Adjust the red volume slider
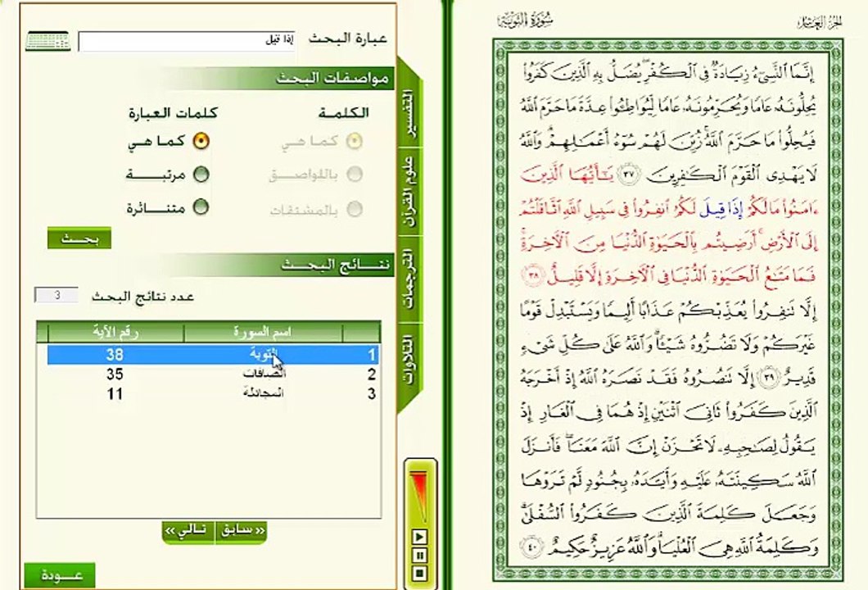 pyautogui.click(x=419, y=497)
